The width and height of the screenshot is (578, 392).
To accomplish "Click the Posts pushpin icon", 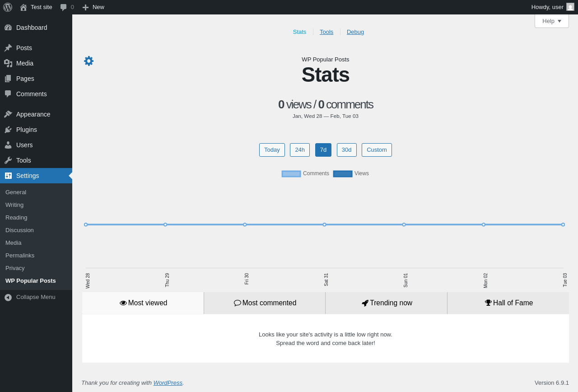I will point(8,48).
